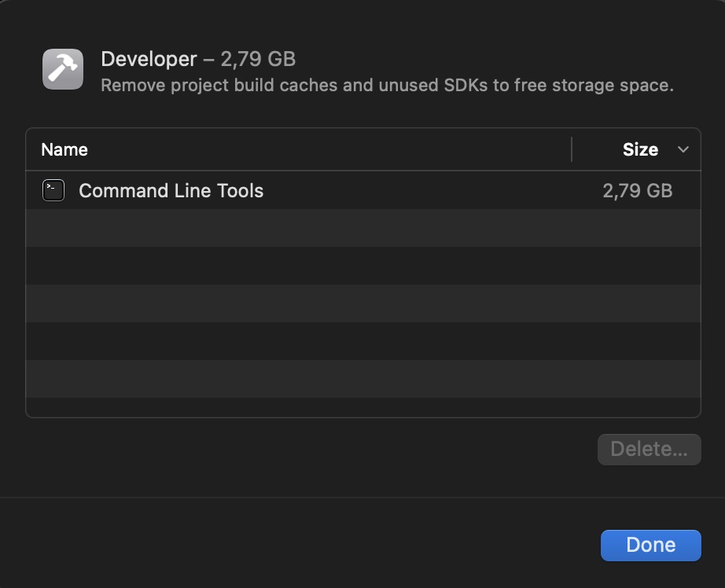Click the first empty row under Command Line Tools
This screenshot has height=588, width=725.
(362, 228)
